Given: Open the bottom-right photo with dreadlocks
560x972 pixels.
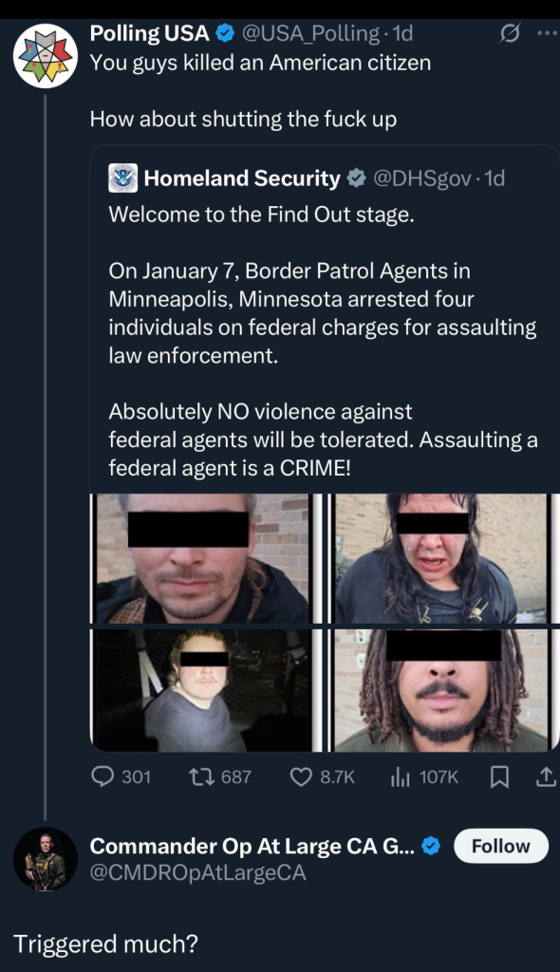Looking at the screenshot, I should tap(441, 691).
